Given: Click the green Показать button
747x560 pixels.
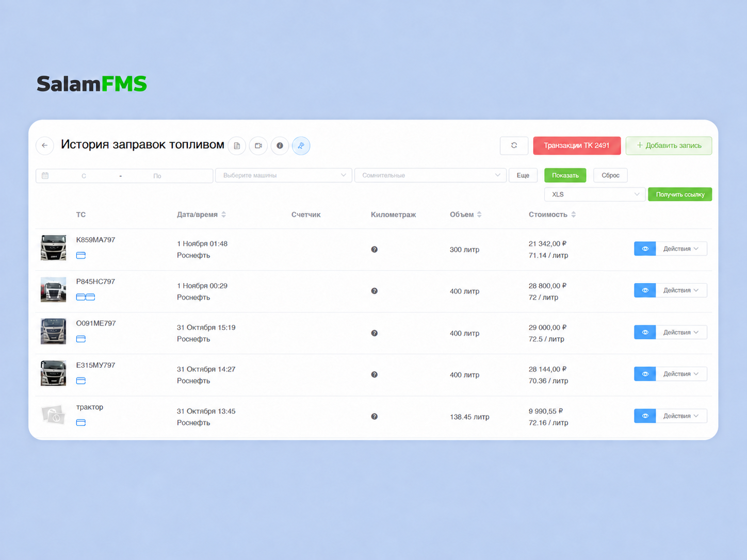Looking at the screenshot, I should [x=565, y=175].
